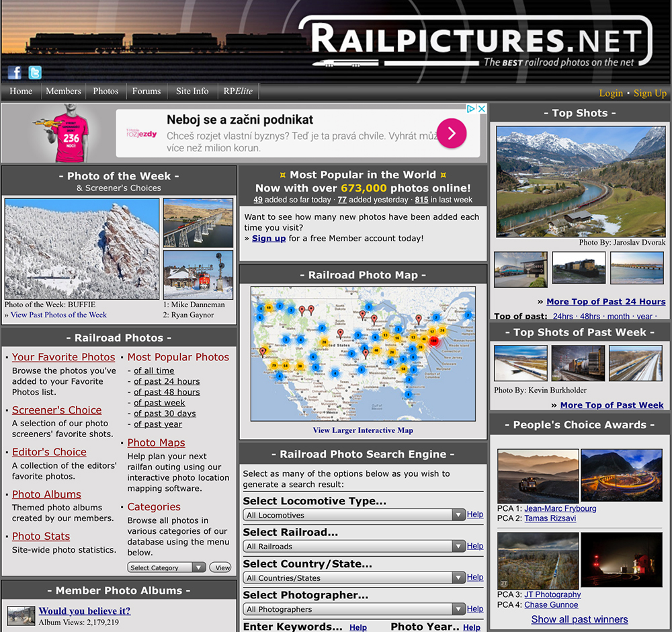This screenshot has width=672, height=632.
Task: Go to the Home menu item
Action: [x=21, y=91]
